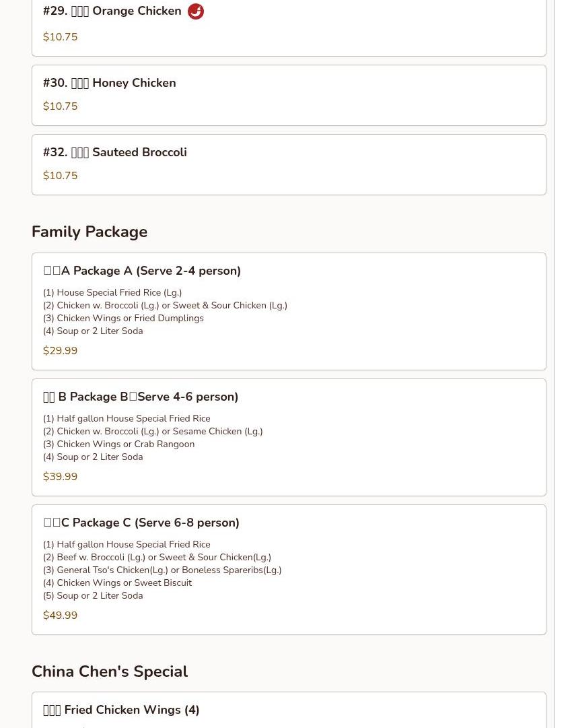Click the $39.99 price of Package B
Screen dimensions: 568x728
pyautogui.click(x=61, y=477)
